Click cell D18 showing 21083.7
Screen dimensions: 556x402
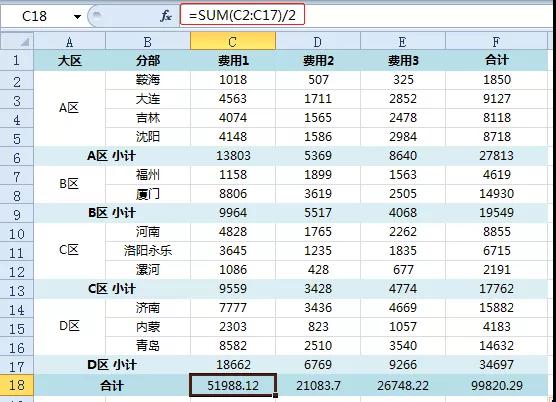coord(318,385)
